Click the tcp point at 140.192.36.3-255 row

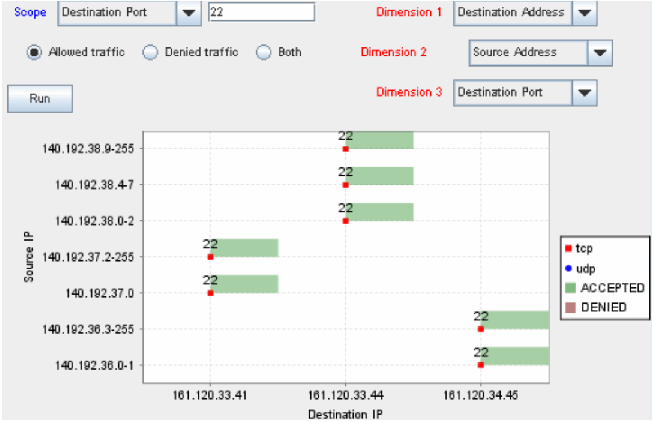[481, 328]
